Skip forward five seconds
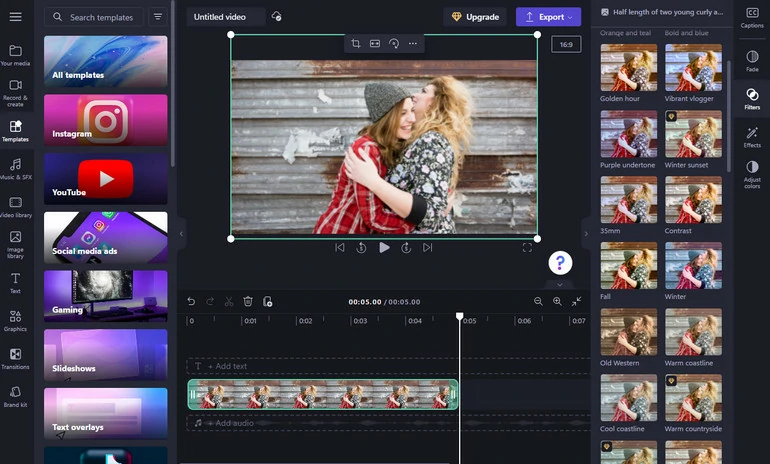This screenshot has height=464, width=770. (406, 248)
